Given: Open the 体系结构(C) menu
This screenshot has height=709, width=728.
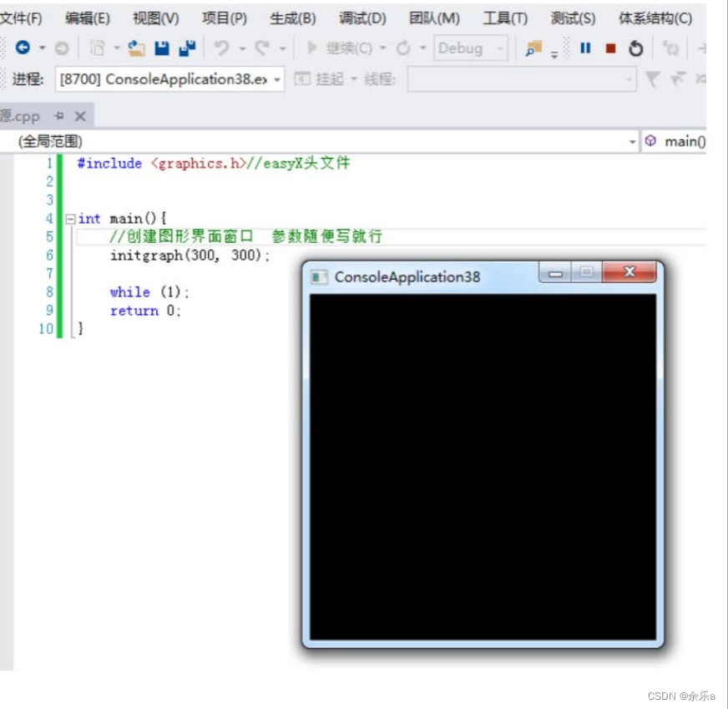Looking at the screenshot, I should pos(655,18).
